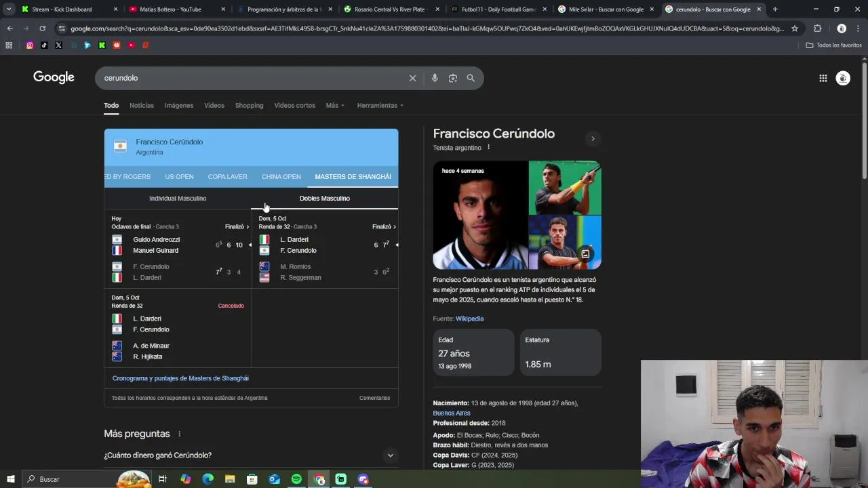Open the browser extensions puzzle icon
Image resolution: width=868 pixels, height=488 pixels.
pos(817,28)
